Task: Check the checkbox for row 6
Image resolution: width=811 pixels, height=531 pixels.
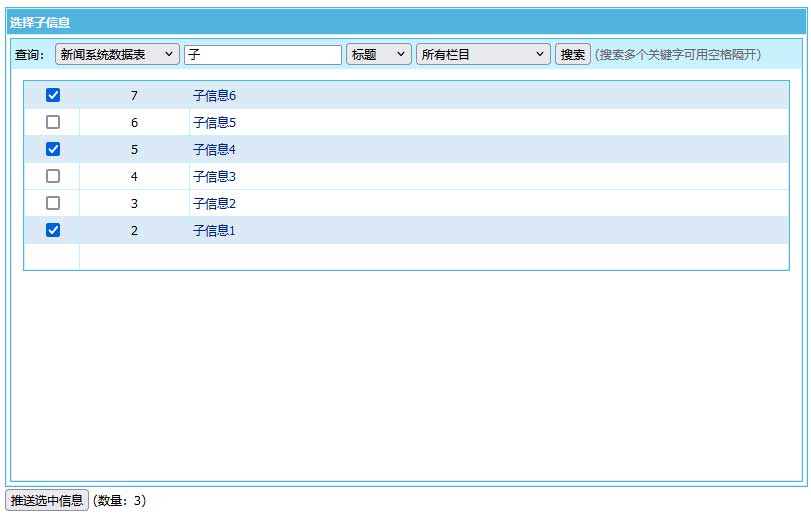Action: coord(53,122)
